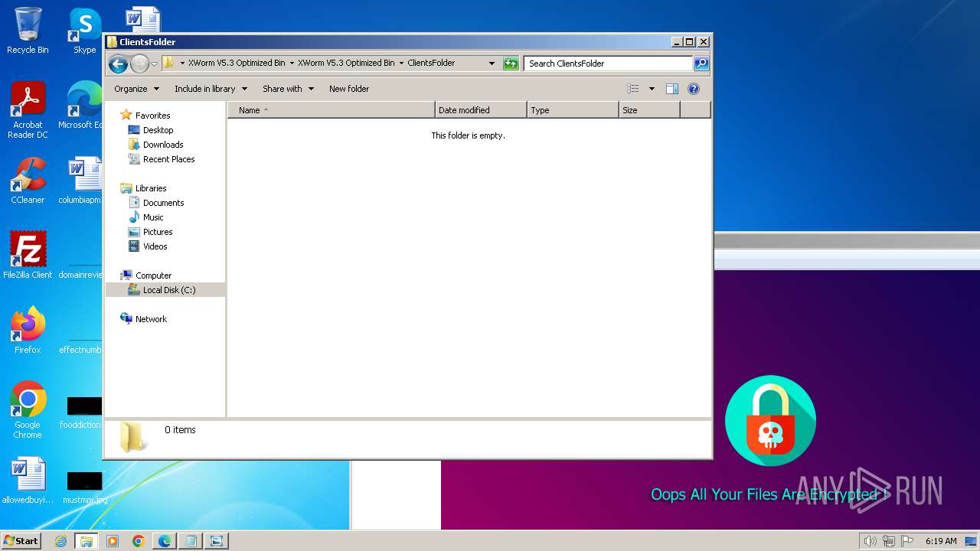This screenshot has height=551, width=980.
Task: Open the volume speaker tray icon
Action: [x=871, y=541]
